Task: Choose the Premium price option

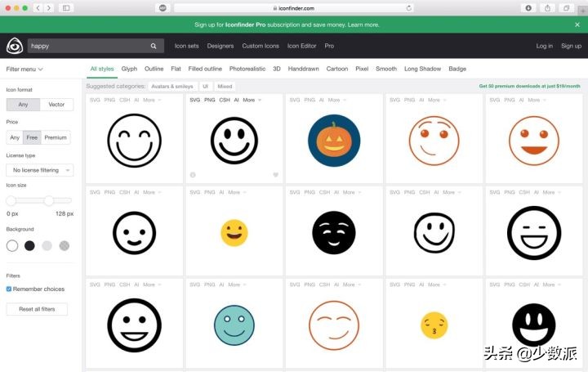Action: [x=56, y=137]
